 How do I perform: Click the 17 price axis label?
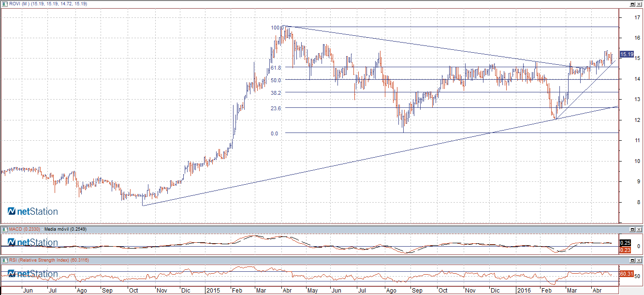pyautogui.click(x=638, y=17)
